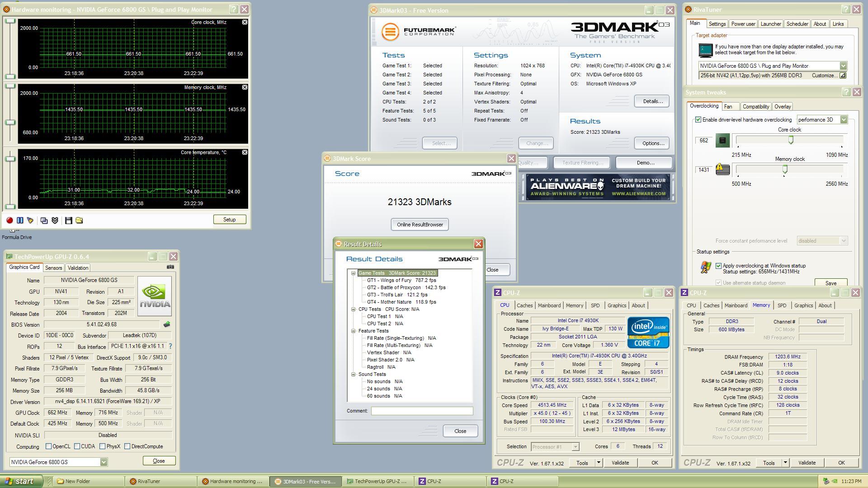The image size is (868, 488).
Task: Toggle the PhysX checkbox in GPU-Z
Action: click(x=102, y=446)
